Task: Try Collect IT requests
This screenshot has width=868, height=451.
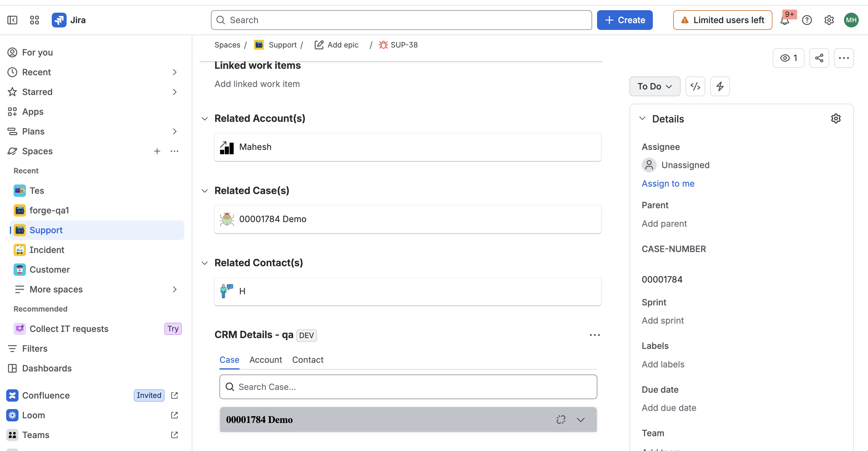Action: pyautogui.click(x=173, y=329)
